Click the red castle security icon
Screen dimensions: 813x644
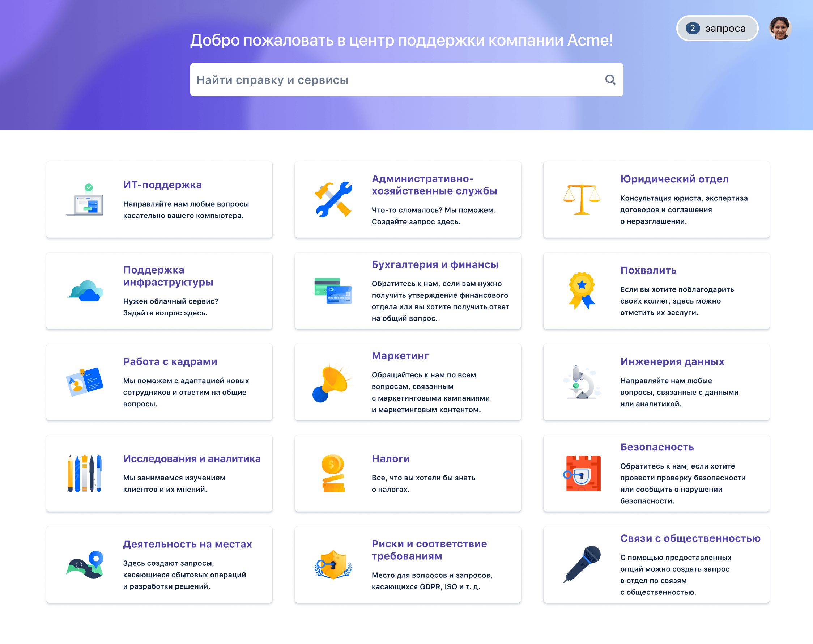[582, 474]
